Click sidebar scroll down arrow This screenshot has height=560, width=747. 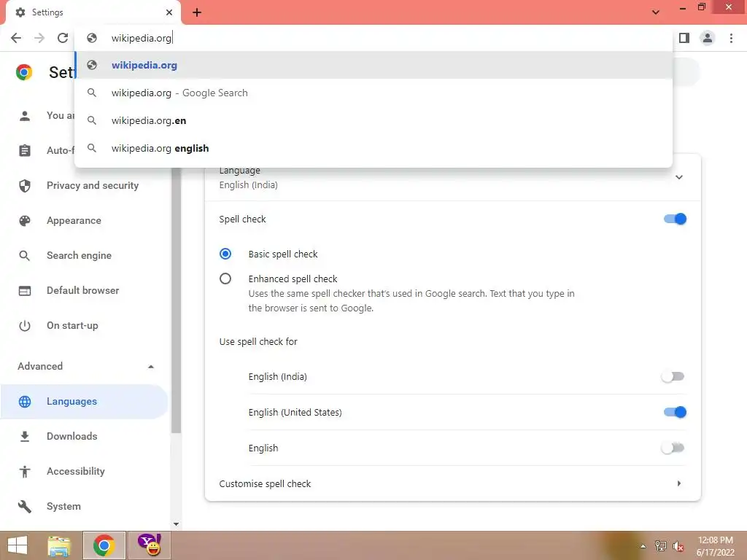click(177, 524)
